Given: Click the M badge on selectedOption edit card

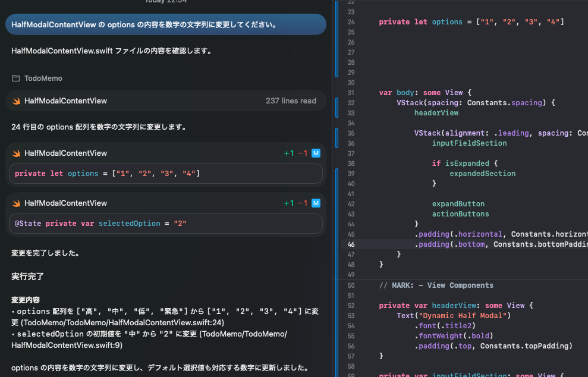Looking at the screenshot, I should coord(316,203).
